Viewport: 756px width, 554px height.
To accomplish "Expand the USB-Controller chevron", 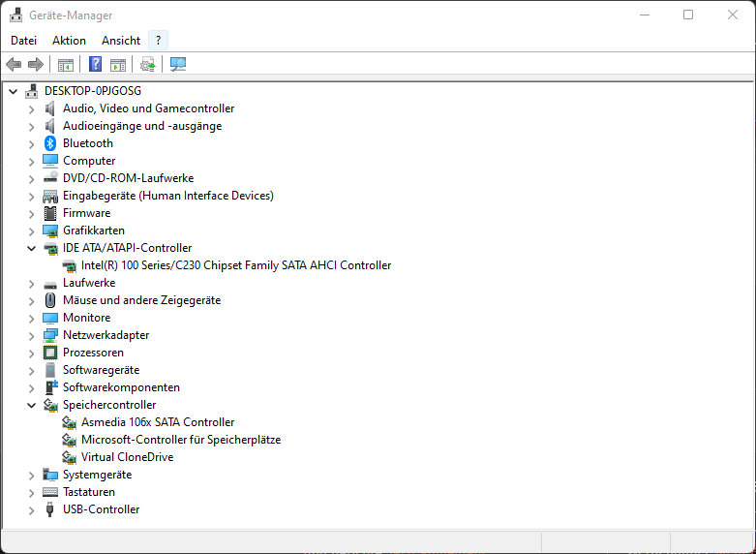I will tap(31, 510).
